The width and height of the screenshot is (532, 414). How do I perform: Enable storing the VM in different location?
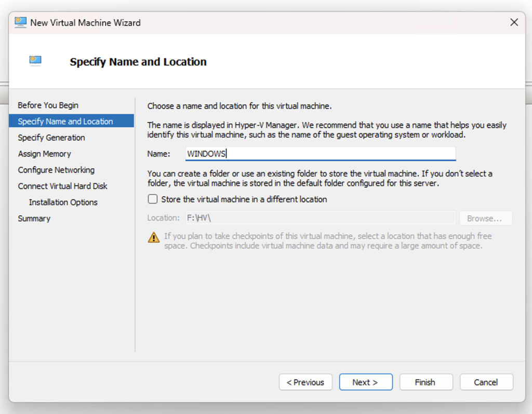(153, 199)
